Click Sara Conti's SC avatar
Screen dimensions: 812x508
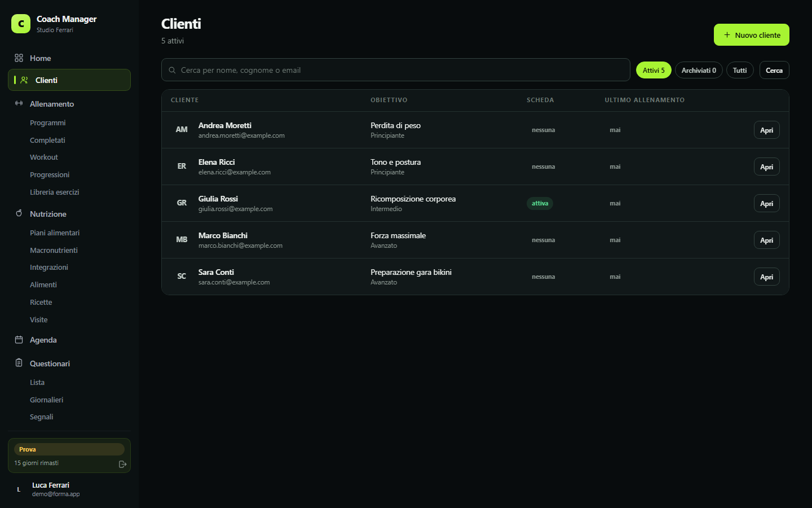point(182,277)
